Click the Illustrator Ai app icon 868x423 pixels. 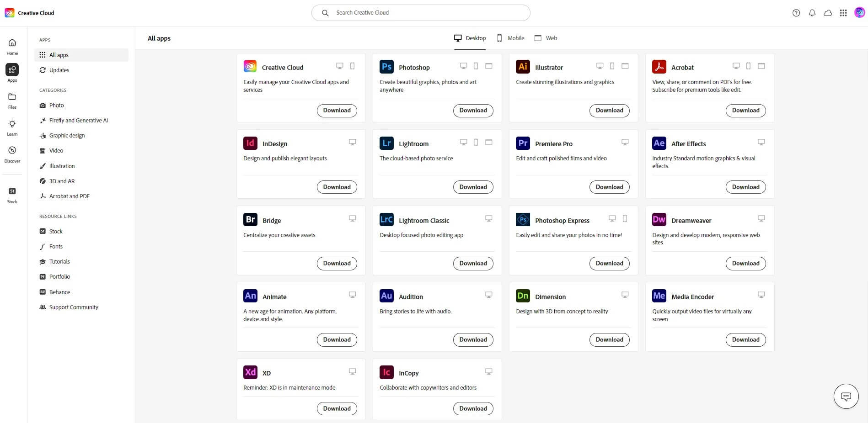[523, 67]
